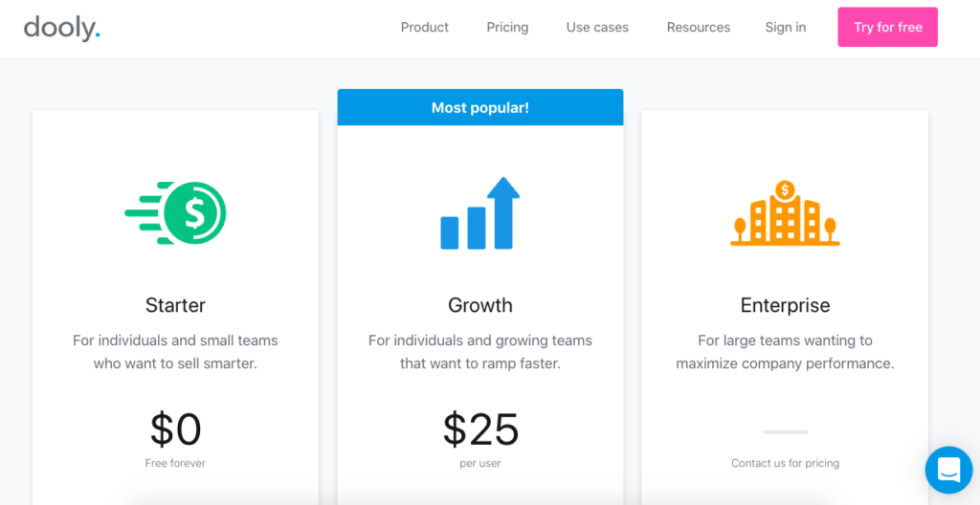The image size is (980, 505).
Task: Click the Free forever label
Action: click(175, 463)
